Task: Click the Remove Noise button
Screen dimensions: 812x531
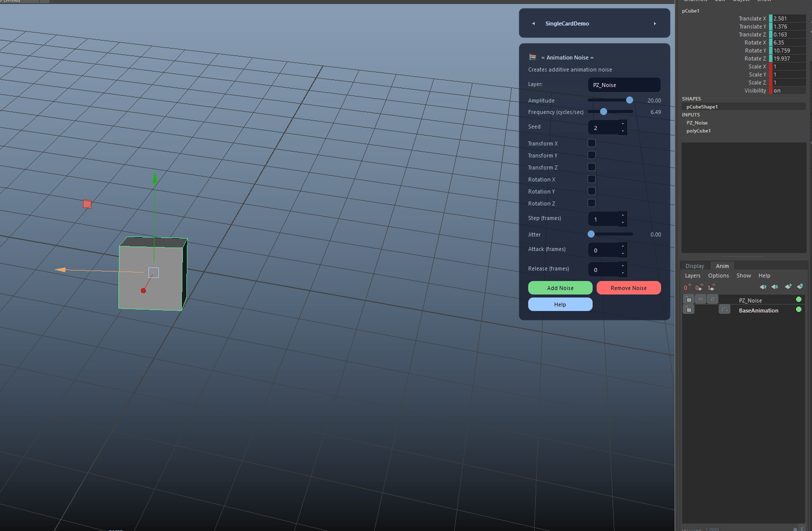Action: pos(629,288)
